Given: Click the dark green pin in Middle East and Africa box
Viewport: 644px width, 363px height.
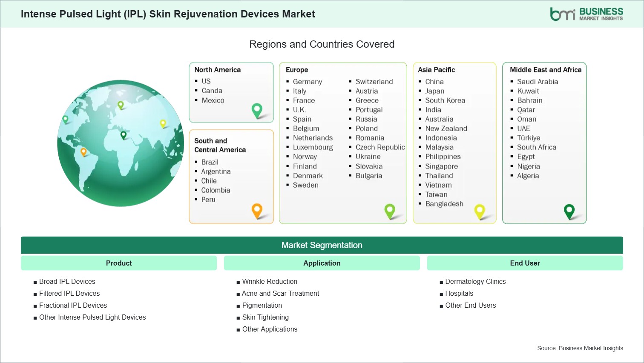Looking at the screenshot, I should [569, 212].
